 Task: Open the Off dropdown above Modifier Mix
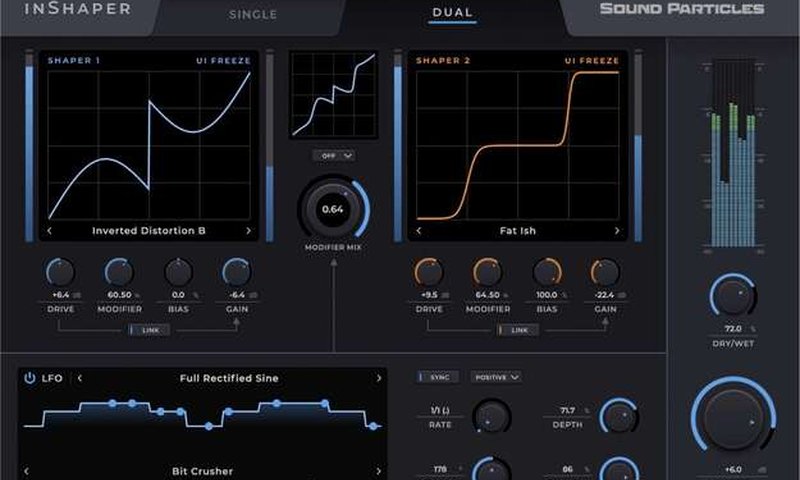(333, 156)
